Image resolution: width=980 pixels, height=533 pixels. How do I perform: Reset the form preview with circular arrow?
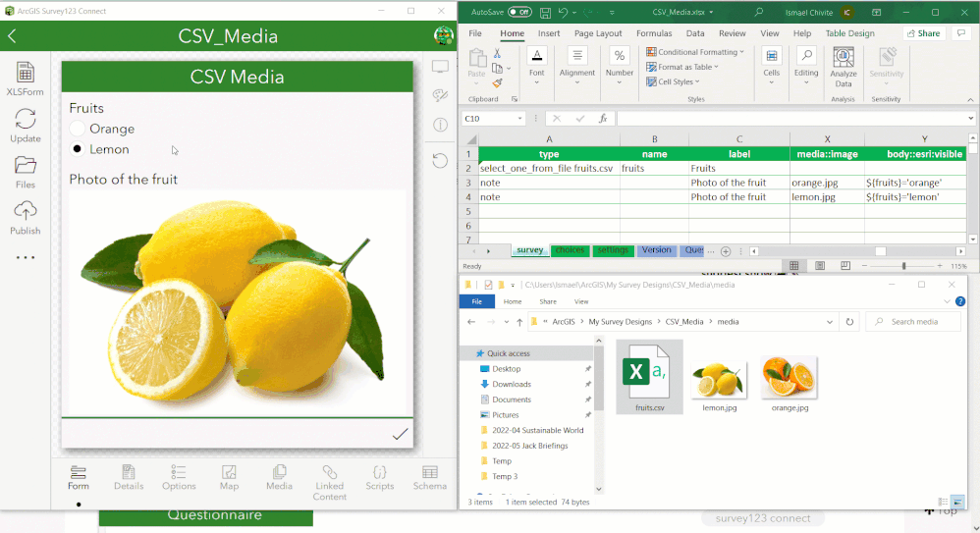pyautogui.click(x=440, y=161)
